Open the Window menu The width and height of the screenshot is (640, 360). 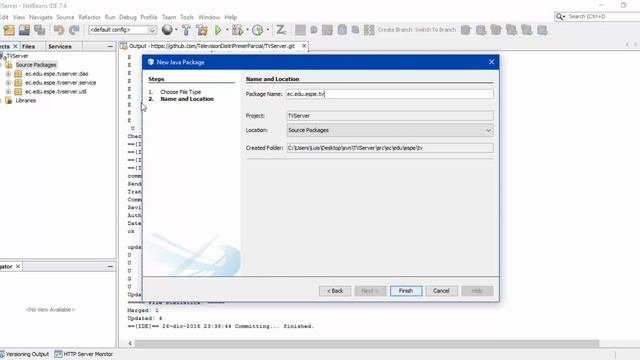point(209,17)
